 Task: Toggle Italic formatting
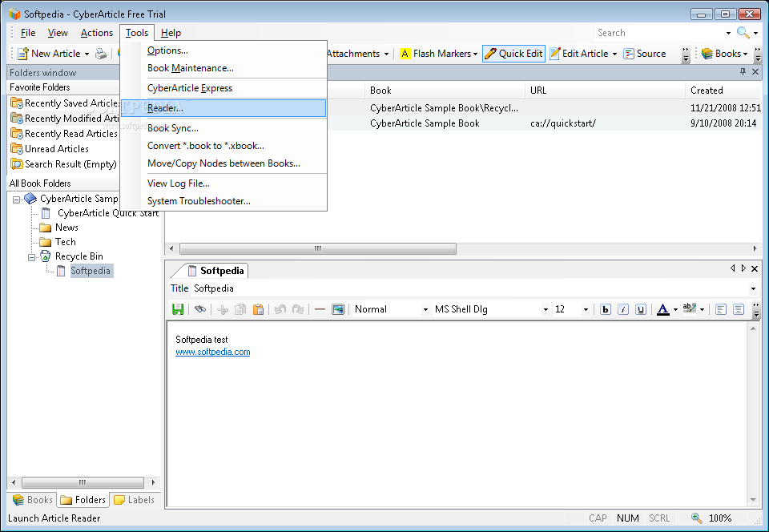pos(623,309)
